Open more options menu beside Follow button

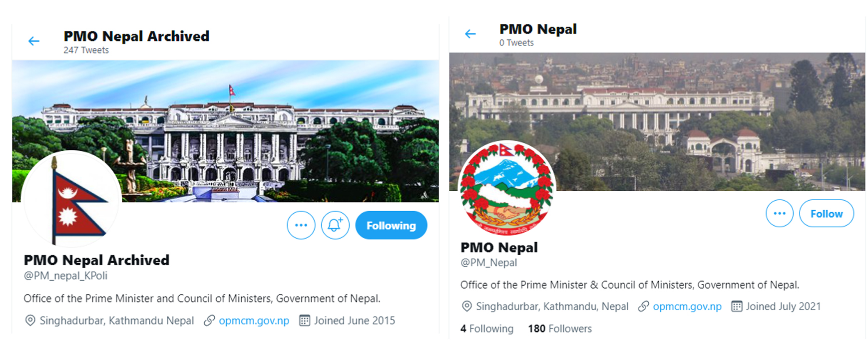780,213
